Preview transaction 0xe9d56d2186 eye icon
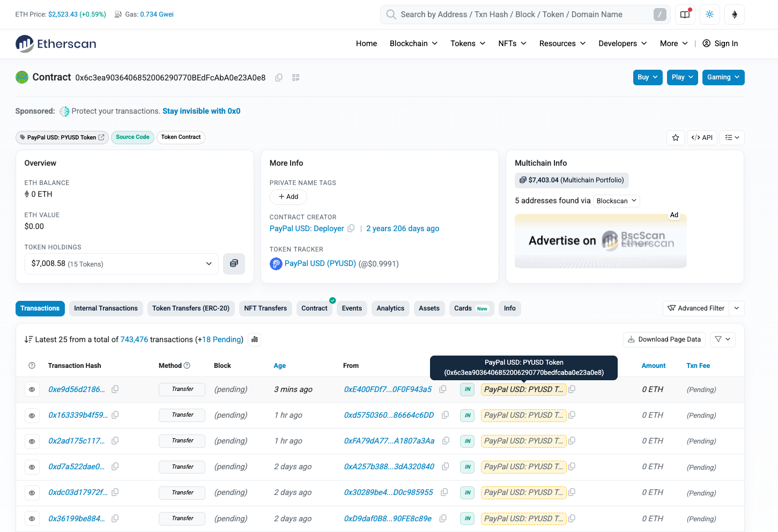 pos(32,390)
